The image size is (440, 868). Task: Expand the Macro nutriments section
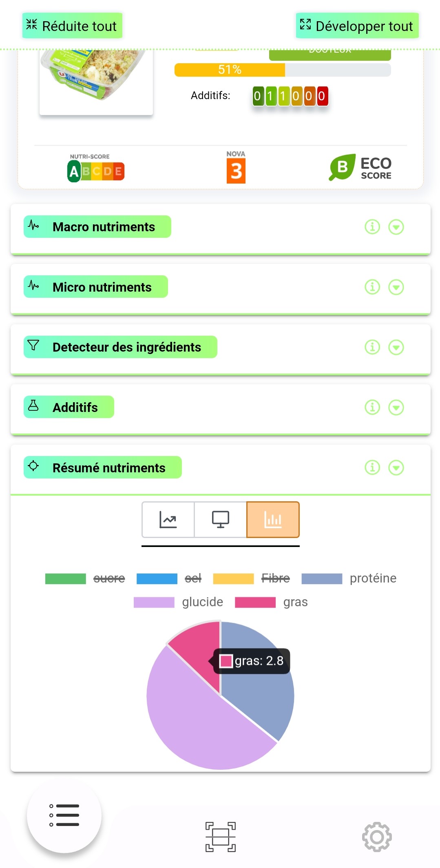(x=396, y=227)
